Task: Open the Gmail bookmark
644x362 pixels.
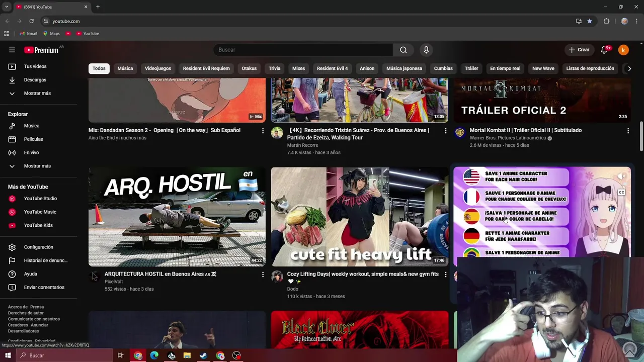Action: coord(28,33)
